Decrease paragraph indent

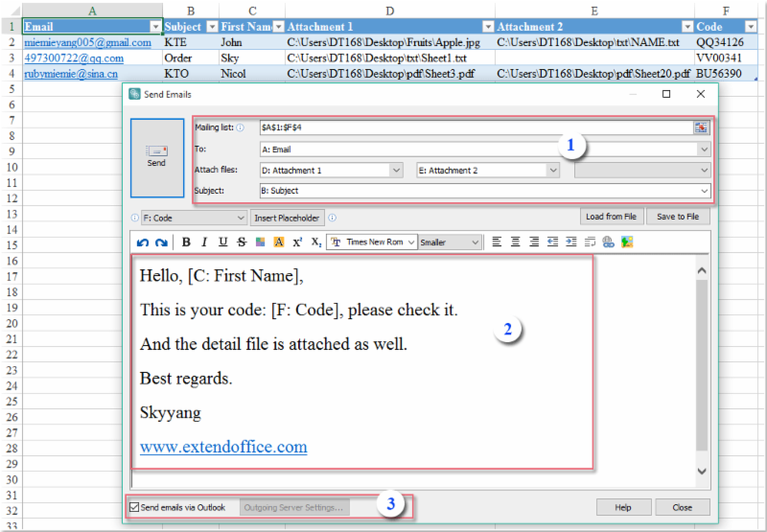click(552, 242)
